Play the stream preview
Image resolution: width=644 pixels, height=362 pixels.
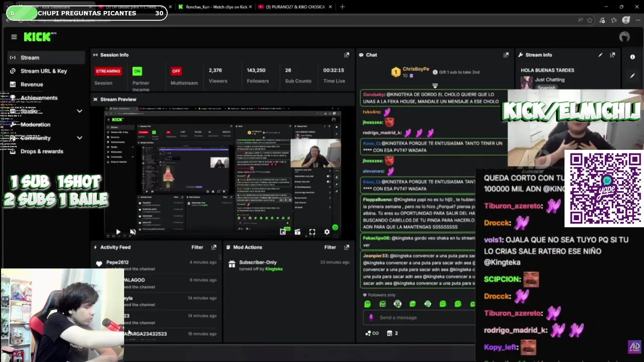point(118,232)
